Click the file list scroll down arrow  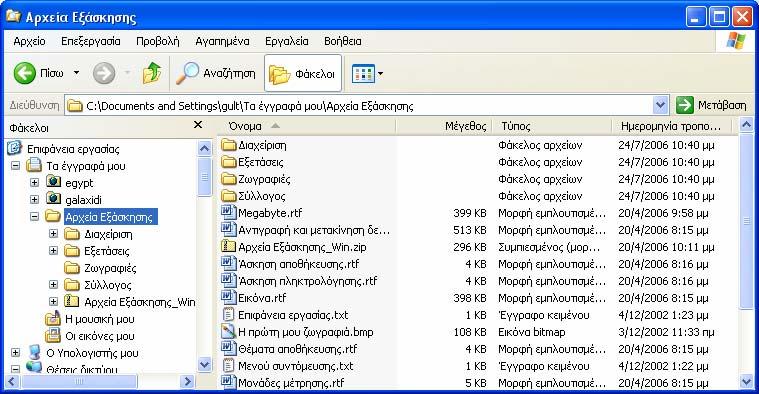746,382
